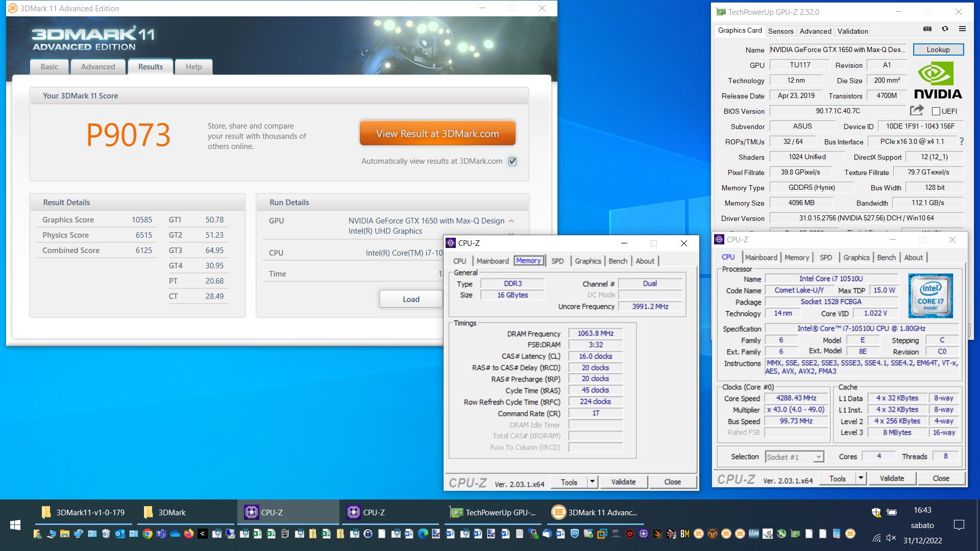Open Outlook from taskbar

120,534
